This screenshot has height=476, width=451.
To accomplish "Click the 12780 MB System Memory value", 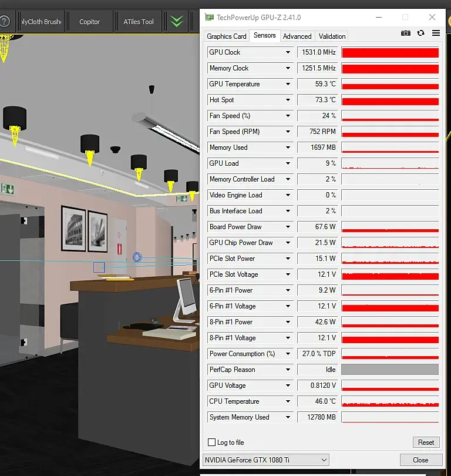I will point(317,417).
